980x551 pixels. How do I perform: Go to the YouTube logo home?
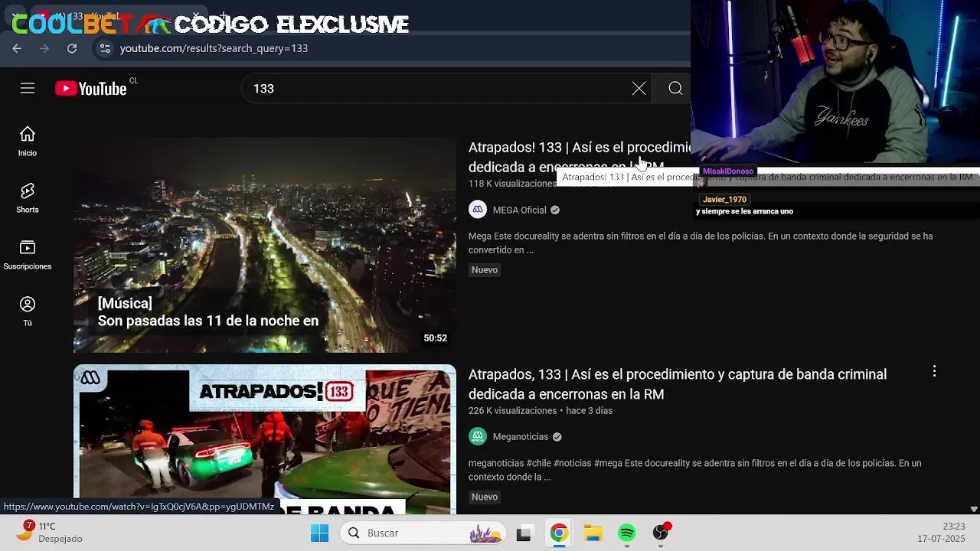(x=91, y=89)
